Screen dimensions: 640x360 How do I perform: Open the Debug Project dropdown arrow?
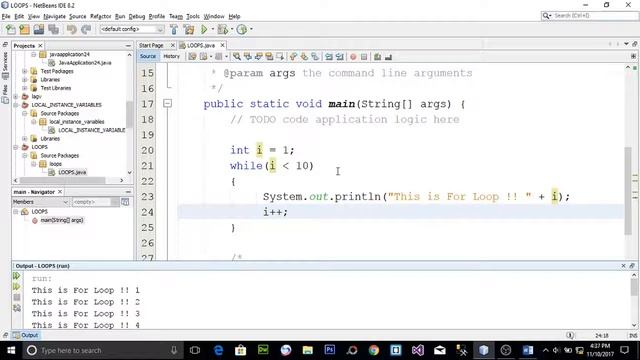point(231,29)
